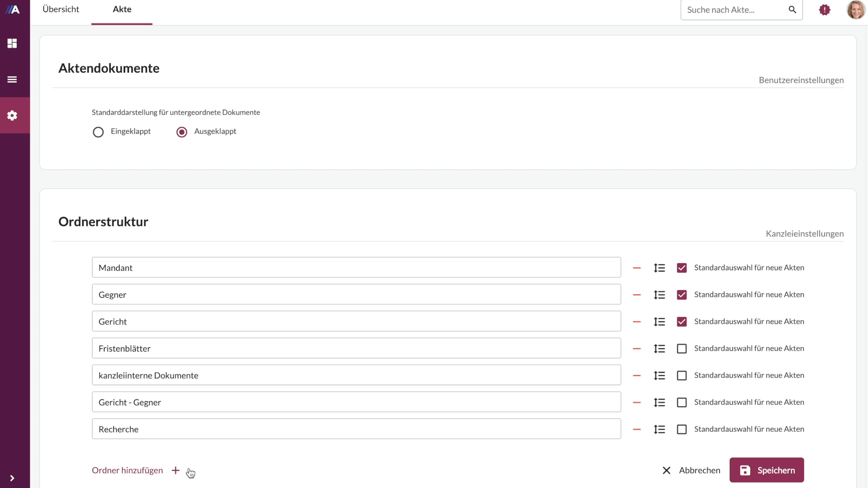
Task: Check Standardauswahl for Gericht - Gegner folder
Action: point(682,403)
